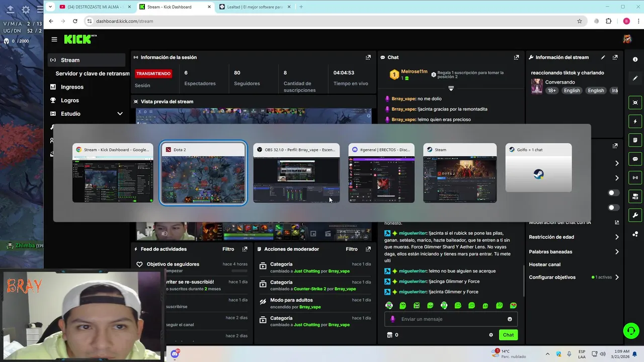Open Discord from the Windows taskbar

(x=175, y=354)
